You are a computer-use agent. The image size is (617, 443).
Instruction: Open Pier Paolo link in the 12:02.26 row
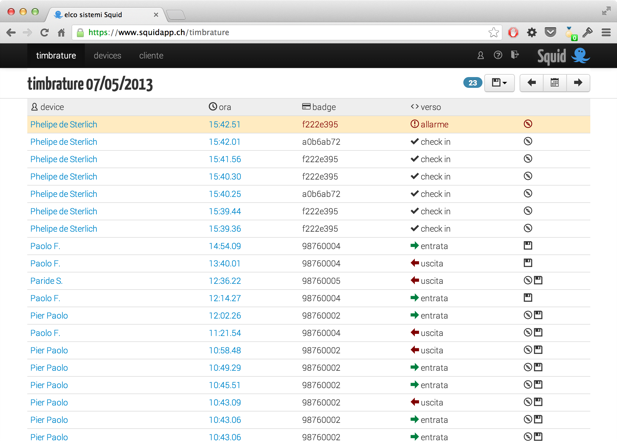tap(49, 316)
